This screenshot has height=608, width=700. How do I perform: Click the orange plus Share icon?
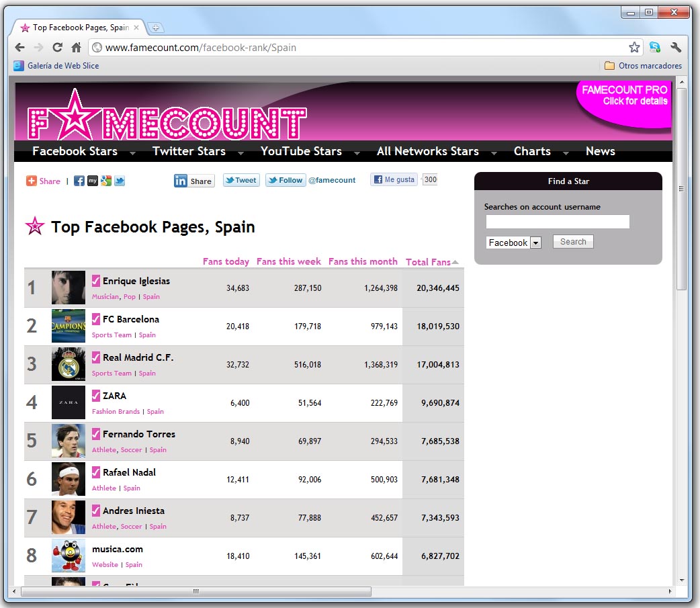[32, 181]
